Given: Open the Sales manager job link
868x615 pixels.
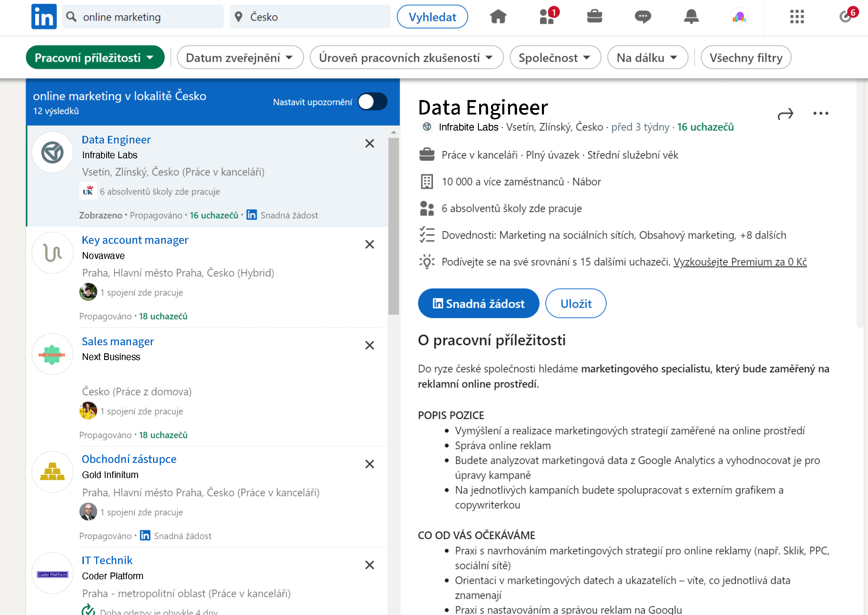Looking at the screenshot, I should (x=118, y=341).
